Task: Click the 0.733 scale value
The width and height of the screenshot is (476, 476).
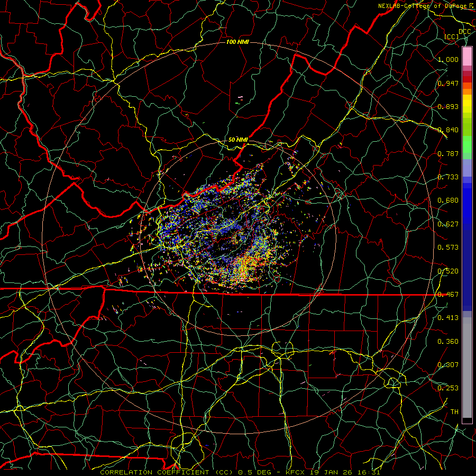Action: point(448,177)
